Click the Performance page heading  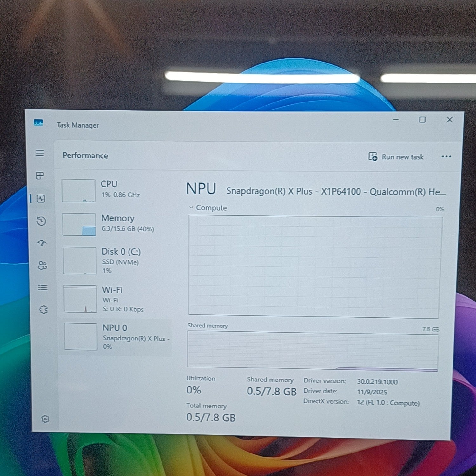tap(85, 155)
